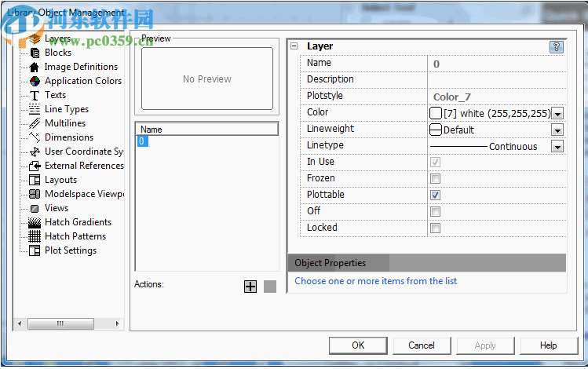The height and width of the screenshot is (369, 588).
Task: Open the Linetype dropdown list
Action: (557, 147)
